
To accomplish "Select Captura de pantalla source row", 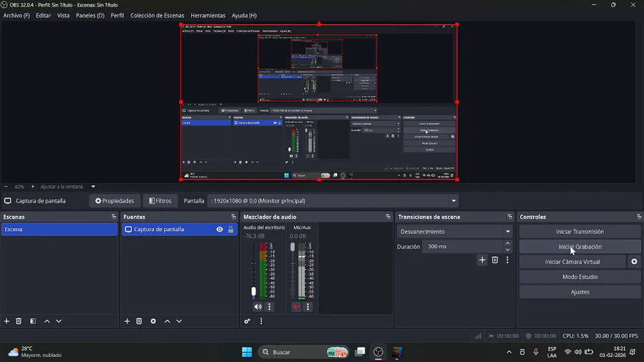I will click(180, 230).
